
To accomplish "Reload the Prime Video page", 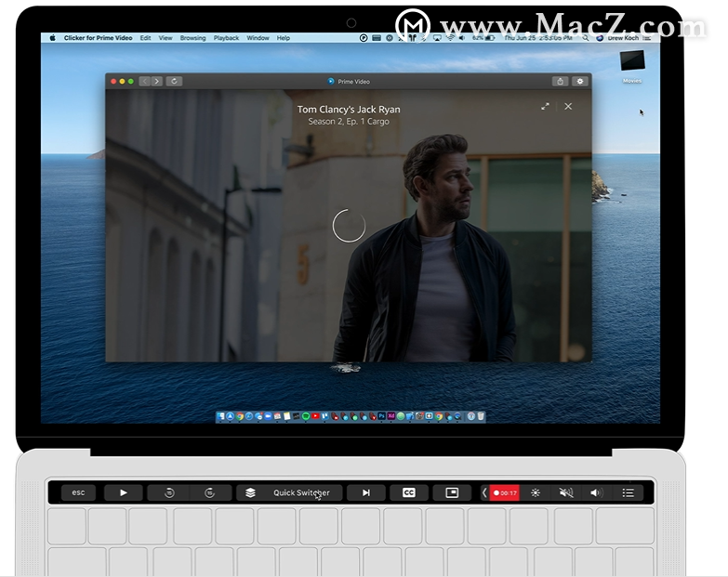I will [x=174, y=81].
